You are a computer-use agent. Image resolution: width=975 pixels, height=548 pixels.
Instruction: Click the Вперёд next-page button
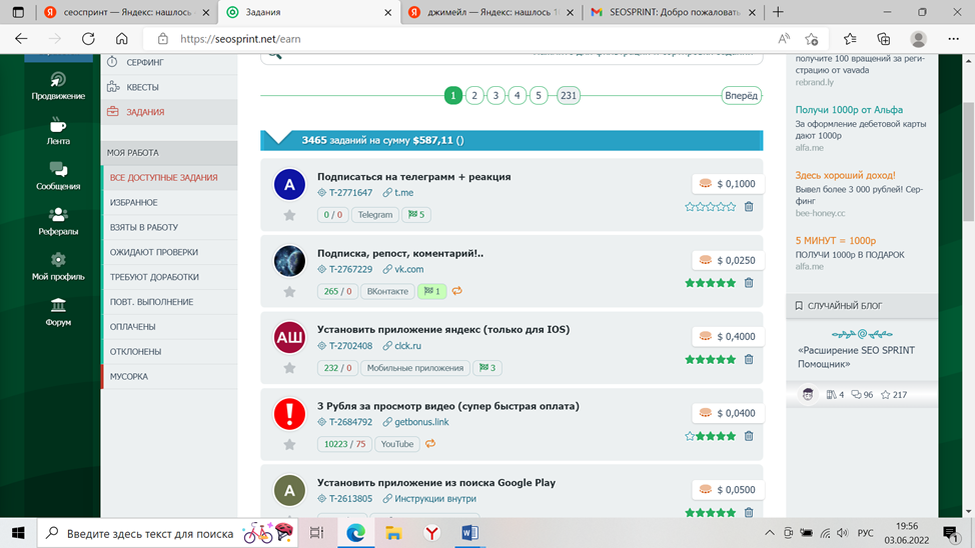741,96
